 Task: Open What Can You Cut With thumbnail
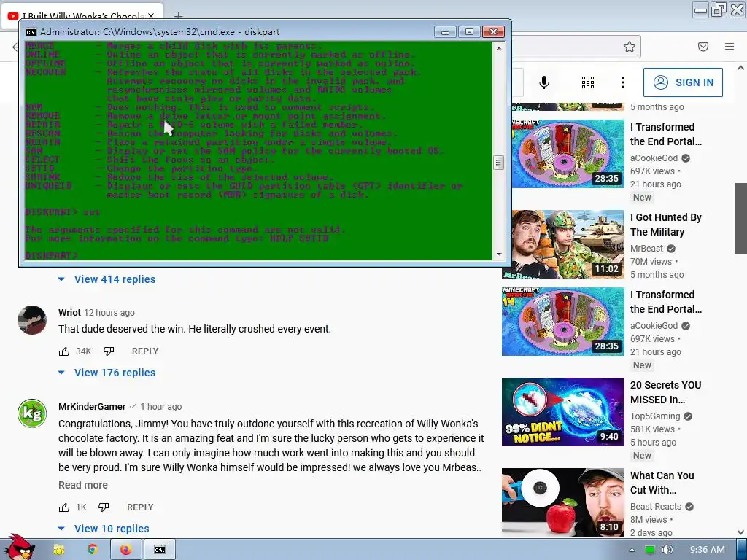click(x=563, y=502)
